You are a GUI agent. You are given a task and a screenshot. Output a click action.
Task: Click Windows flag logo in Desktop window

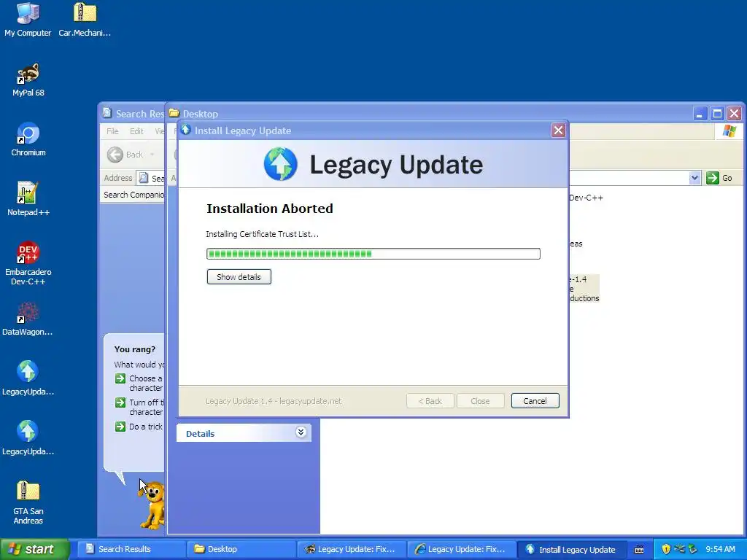click(x=729, y=131)
